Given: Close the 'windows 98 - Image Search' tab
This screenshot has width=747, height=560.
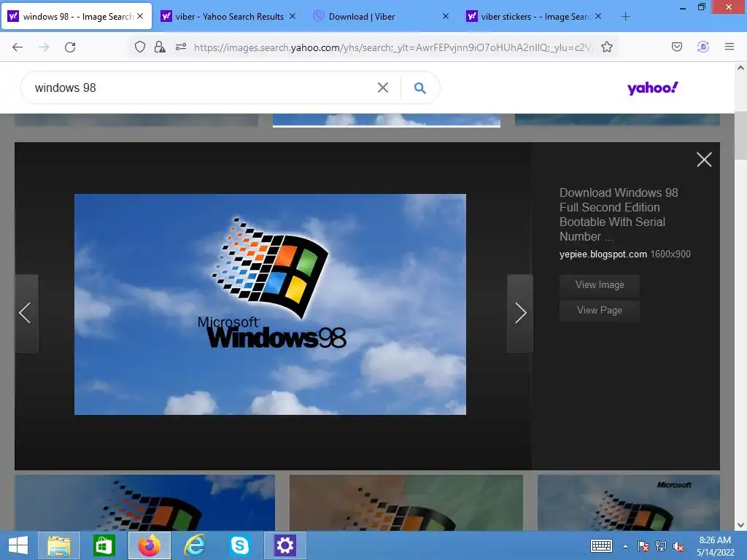Looking at the screenshot, I should click(140, 16).
